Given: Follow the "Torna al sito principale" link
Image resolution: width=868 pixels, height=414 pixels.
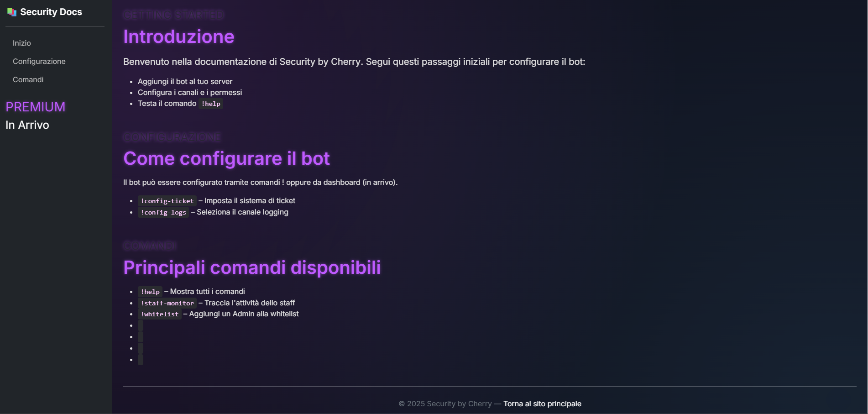Looking at the screenshot, I should click(542, 404).
